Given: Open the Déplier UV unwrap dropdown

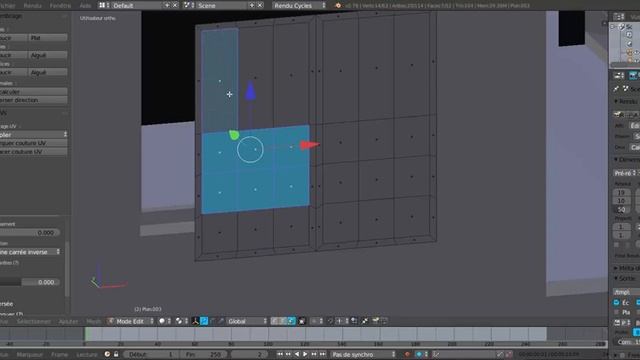Looking at the screenshot, I should 33,134.
